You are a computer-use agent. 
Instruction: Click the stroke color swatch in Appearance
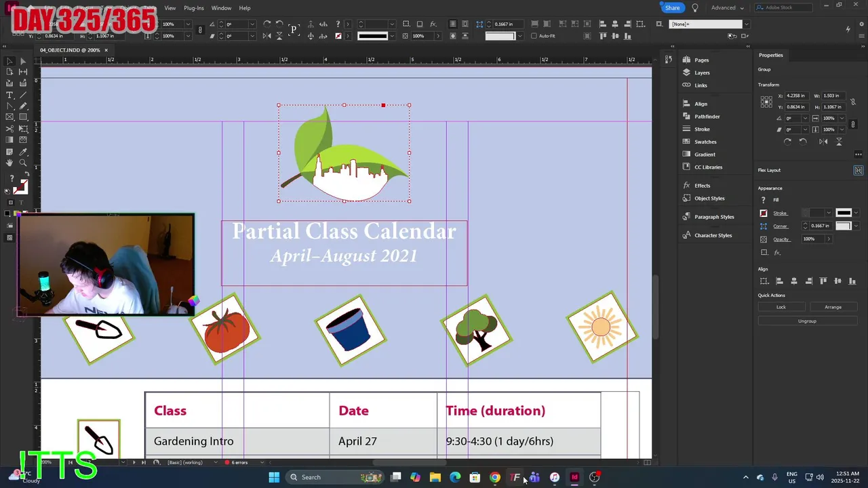coord(764,213)
